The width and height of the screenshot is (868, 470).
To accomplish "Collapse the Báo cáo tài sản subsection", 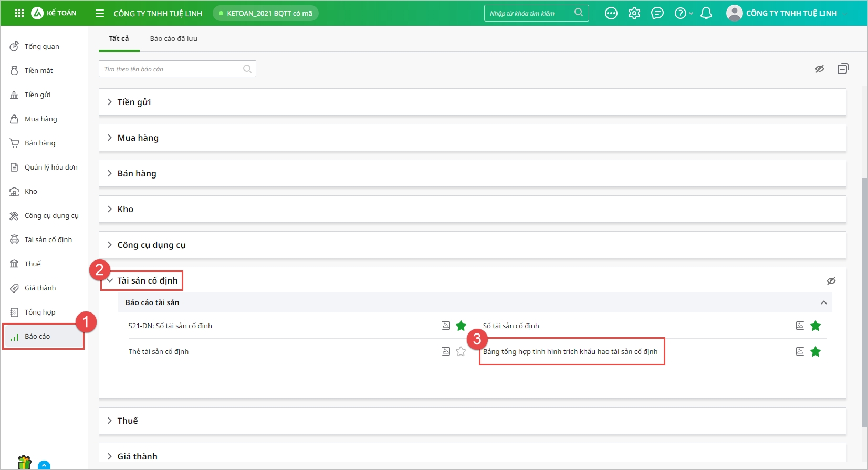I will [823, 302].
